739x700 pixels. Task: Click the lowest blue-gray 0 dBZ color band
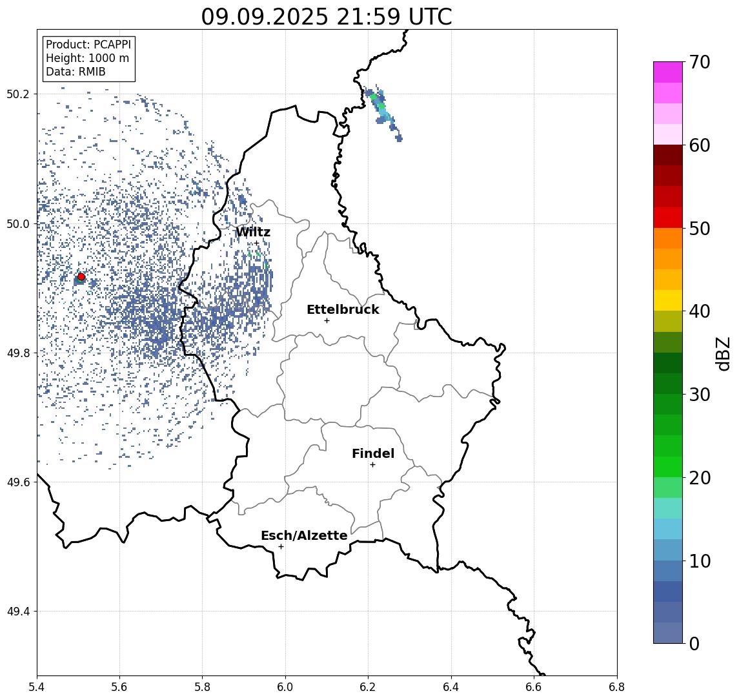tap(668, 633)
